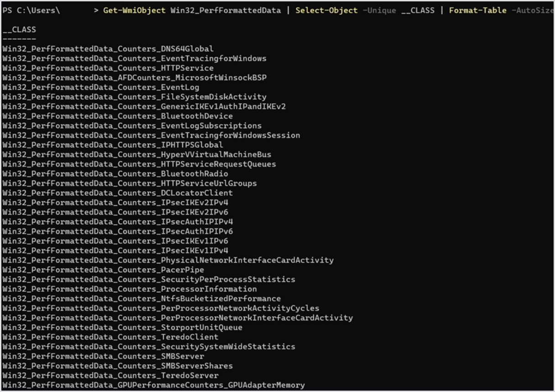Click the Counters_BluetoothDevice output line
Image resolution: width=555 pixels, height=392 pixels.
117,116
